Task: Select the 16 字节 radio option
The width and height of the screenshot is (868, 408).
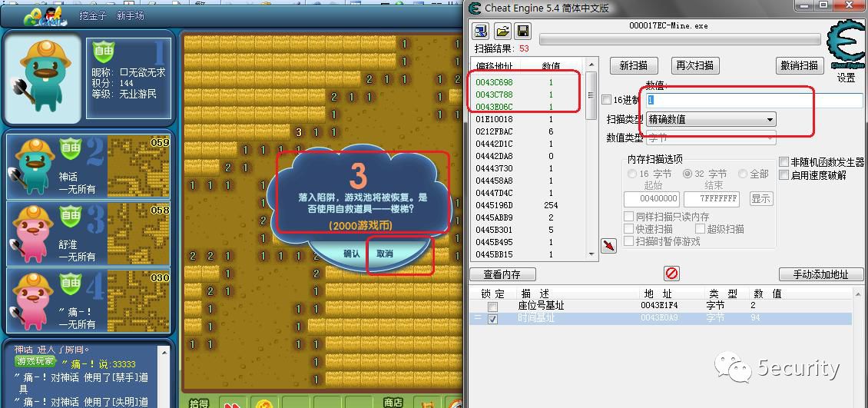Action: (631, 174)
